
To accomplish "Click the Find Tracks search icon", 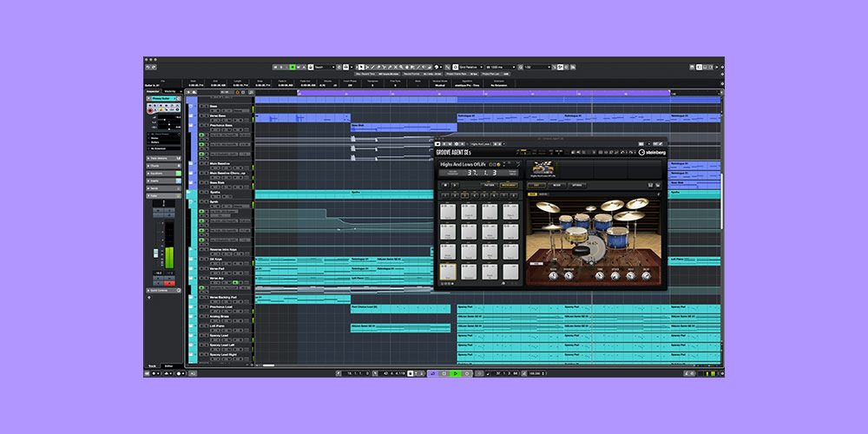I will tap(250, 92).
